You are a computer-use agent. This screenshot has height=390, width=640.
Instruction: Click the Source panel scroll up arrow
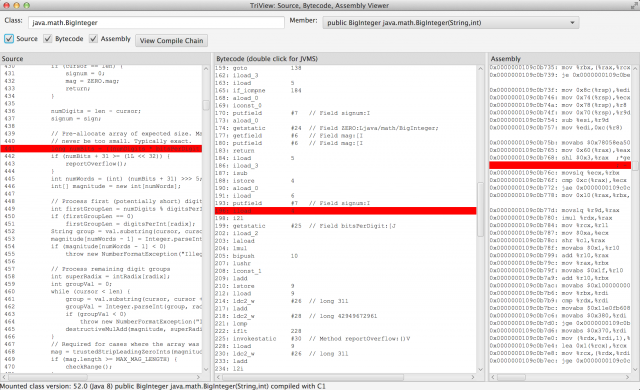click(x=206, y=69)
